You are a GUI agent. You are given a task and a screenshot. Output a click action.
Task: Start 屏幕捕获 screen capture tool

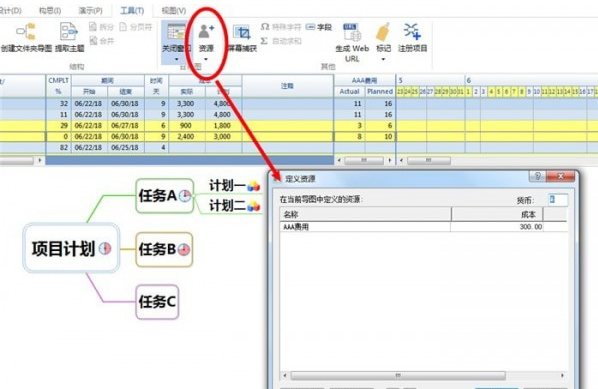pyautogui.click(x=242, y=33)
